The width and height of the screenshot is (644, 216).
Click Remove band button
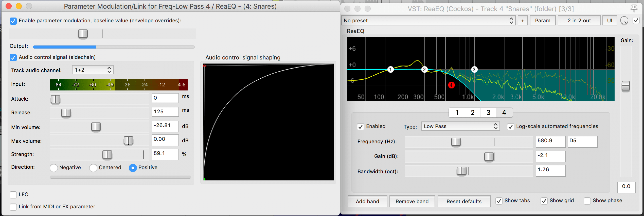tap(412, 202)
